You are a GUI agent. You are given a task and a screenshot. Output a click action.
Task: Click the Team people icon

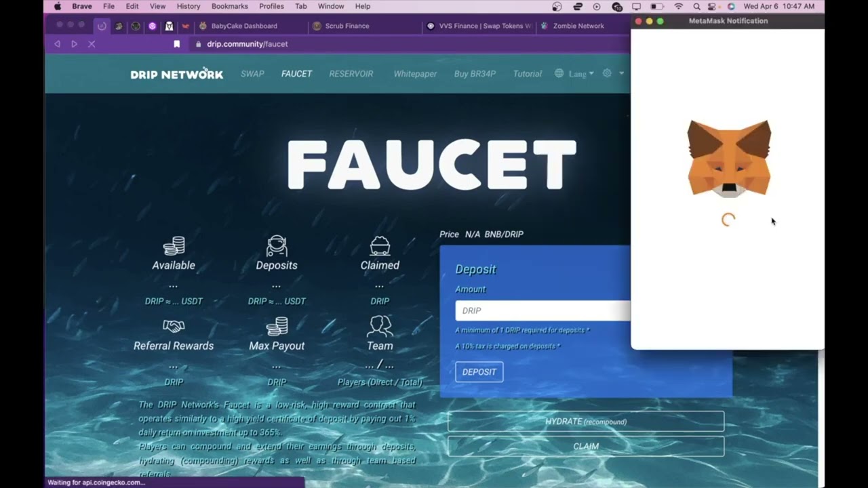tap(380, 326)
